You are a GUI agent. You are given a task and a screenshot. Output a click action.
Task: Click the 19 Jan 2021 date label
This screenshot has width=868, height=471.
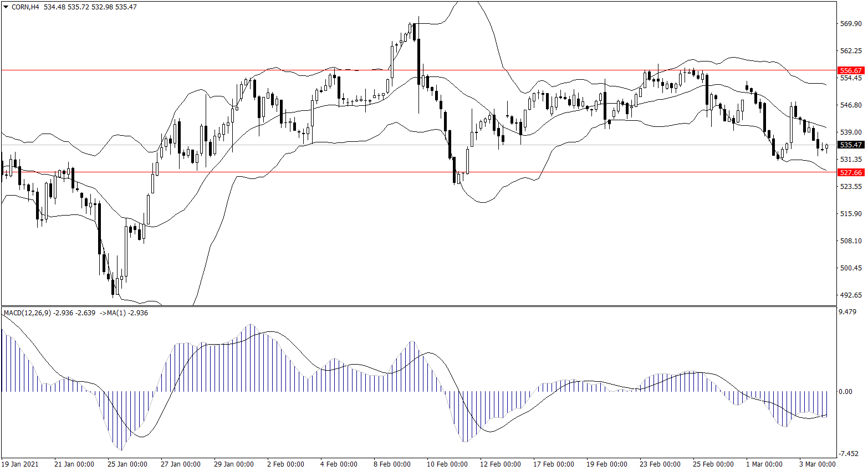coord(21,464)
